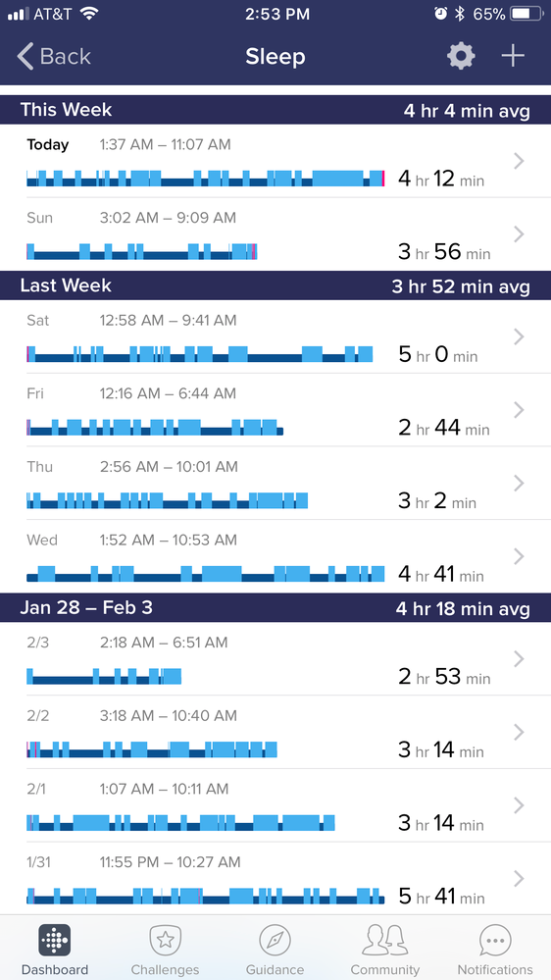The height and width of the screenshot is (980, 551).
Task: Open sleep settings gear icon
Action: pos(461,57)
